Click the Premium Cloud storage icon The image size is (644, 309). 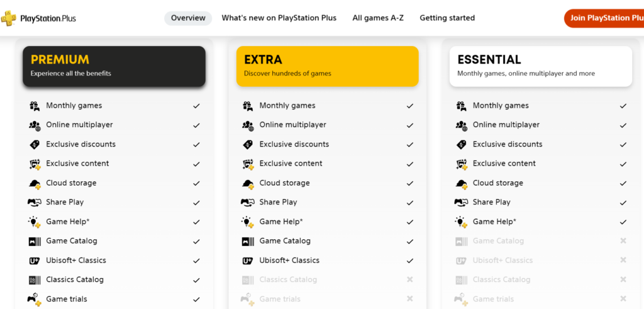pyautogui.click(x=35, y=184)
